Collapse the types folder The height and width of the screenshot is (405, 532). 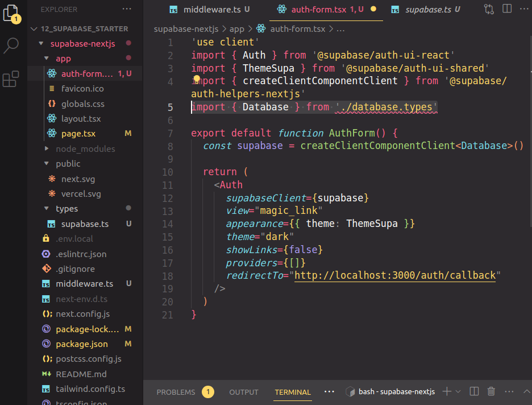click(85, 208)
